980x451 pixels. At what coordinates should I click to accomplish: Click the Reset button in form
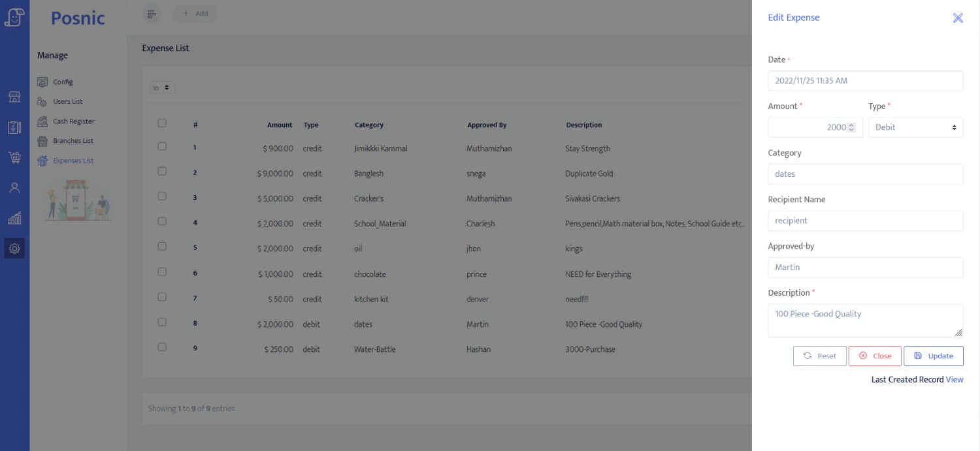click(819, 356)
